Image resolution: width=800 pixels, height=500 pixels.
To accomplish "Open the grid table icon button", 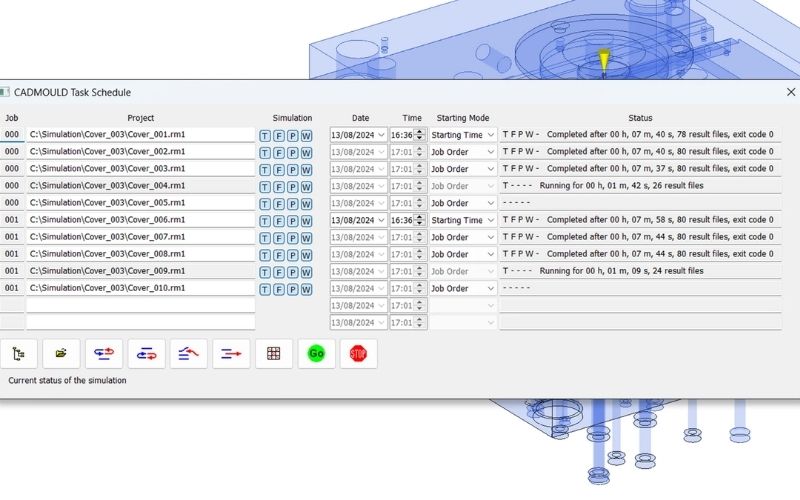I will point(274,354).
